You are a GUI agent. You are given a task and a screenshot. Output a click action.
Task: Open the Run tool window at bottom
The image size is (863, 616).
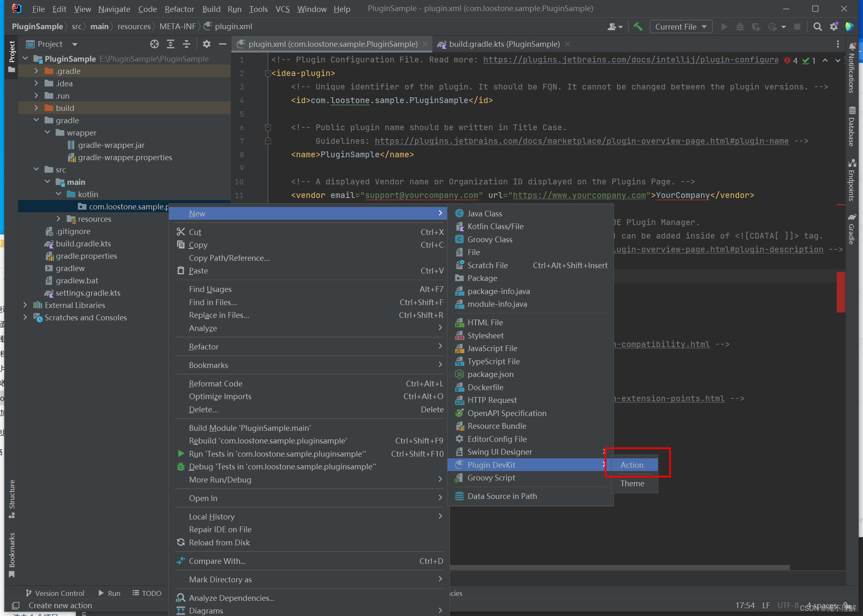(x=109, y=593)
